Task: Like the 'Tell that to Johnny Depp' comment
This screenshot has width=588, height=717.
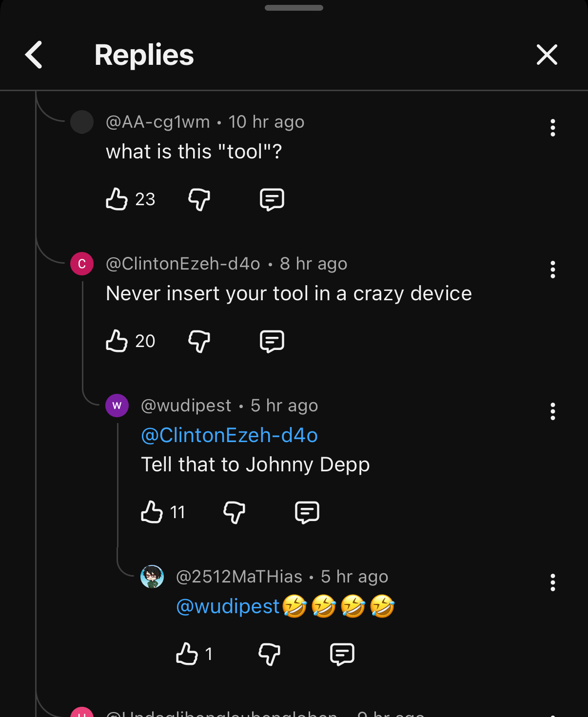Action: pos(152,512)
